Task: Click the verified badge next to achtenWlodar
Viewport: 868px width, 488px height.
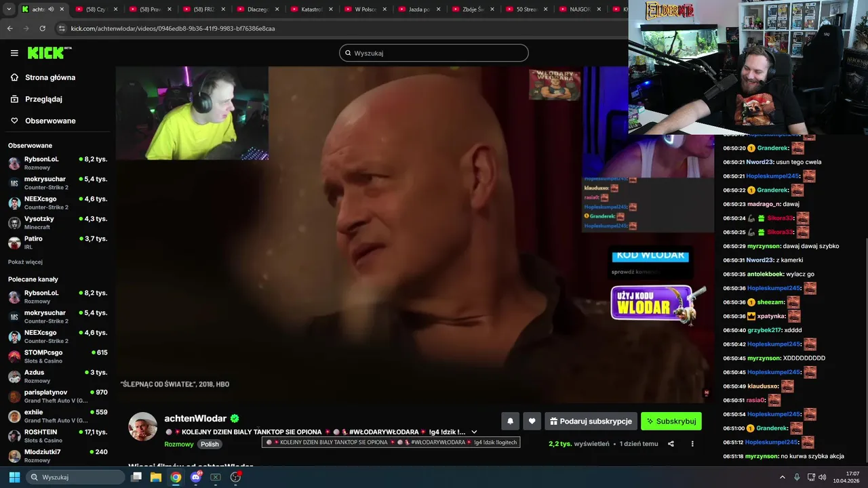Action: tap(235, 419)
